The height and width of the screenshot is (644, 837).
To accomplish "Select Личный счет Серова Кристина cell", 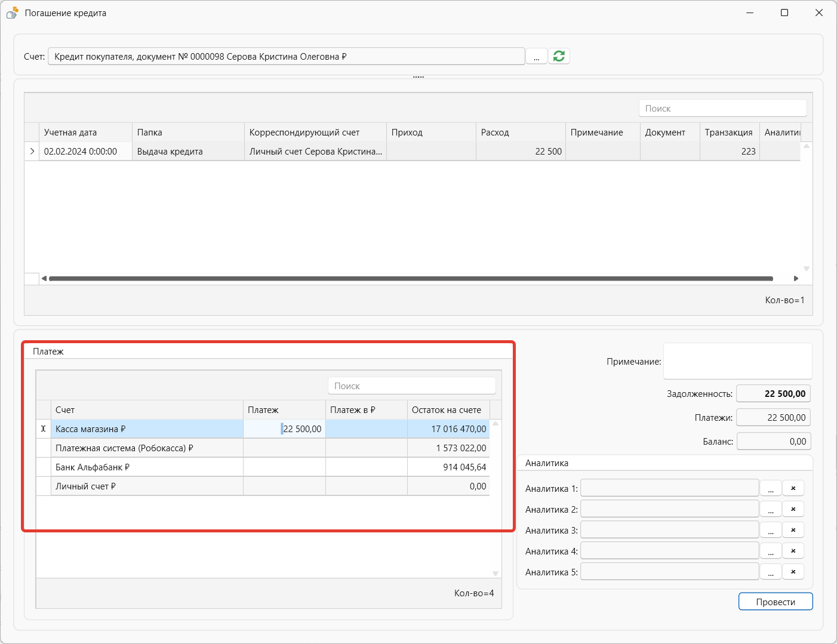I will click(x=315, y=151).
